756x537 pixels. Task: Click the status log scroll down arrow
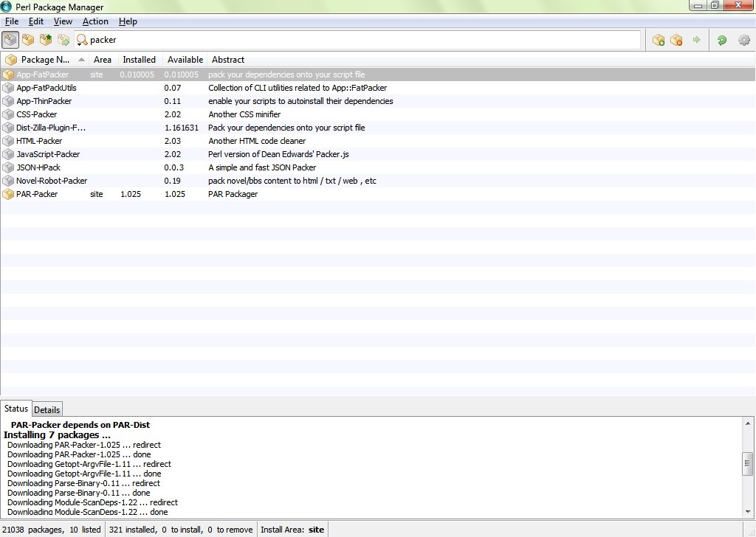pos(748,512)
